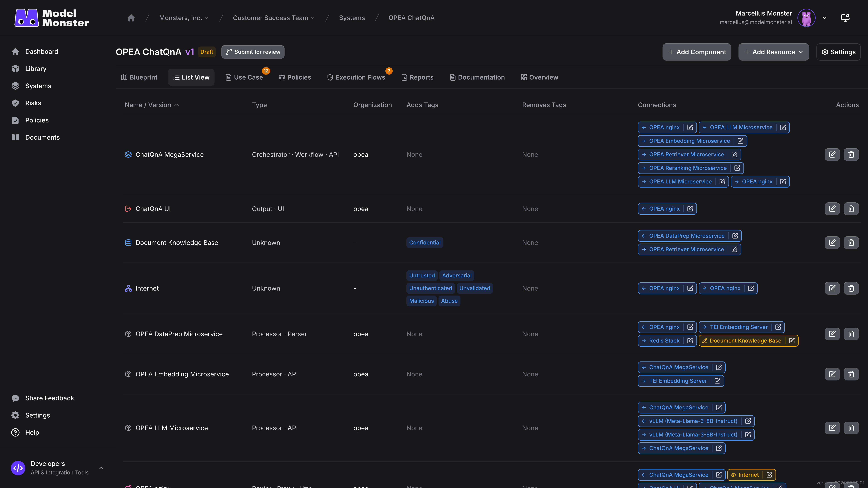Collapse the Developers section chevron
The width and height of the screenshot is (868, 488).
pyautogui.click(x=101, y=468)
